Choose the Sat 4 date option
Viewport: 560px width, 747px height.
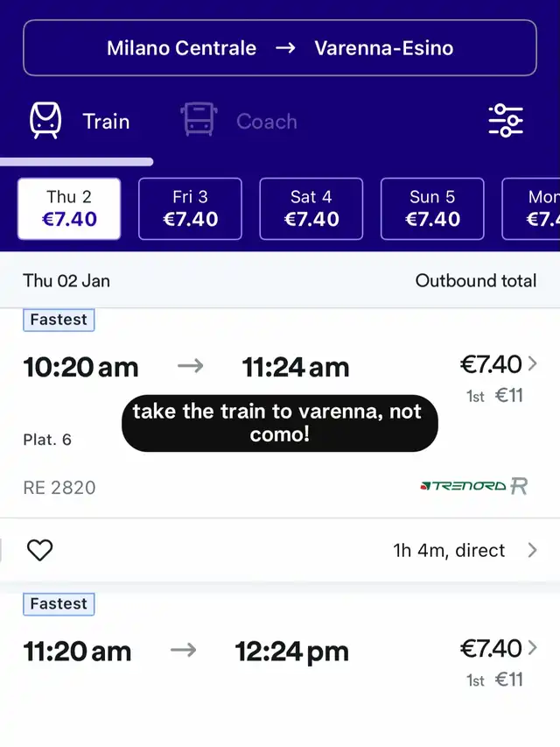click(x=311, y=208)
